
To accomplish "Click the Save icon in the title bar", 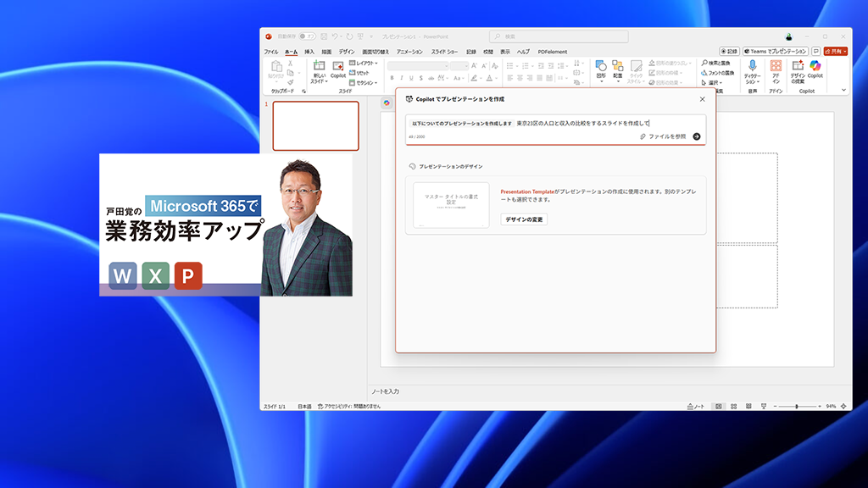I will (324, 36).
